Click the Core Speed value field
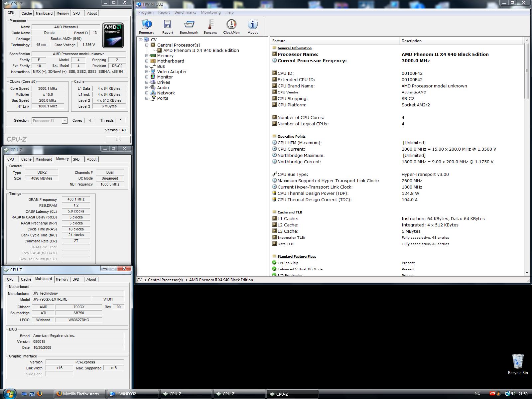 tap(47, 89)
